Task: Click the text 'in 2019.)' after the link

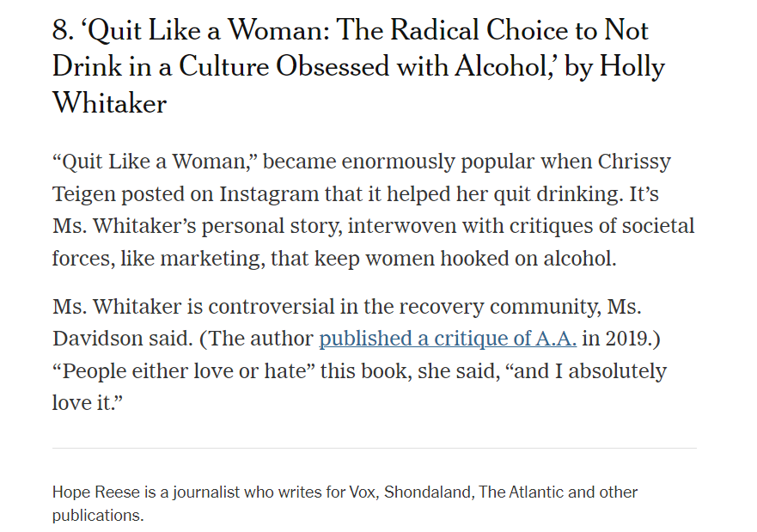Action: (621, 339)
